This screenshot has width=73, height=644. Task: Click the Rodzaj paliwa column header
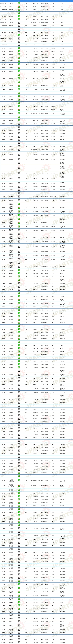point(18,1)
